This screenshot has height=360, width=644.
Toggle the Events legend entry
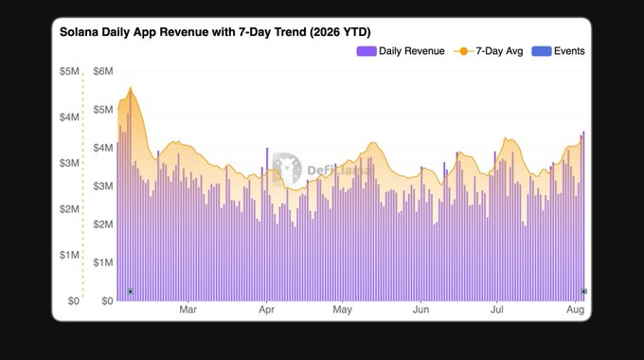pos(558,51)
